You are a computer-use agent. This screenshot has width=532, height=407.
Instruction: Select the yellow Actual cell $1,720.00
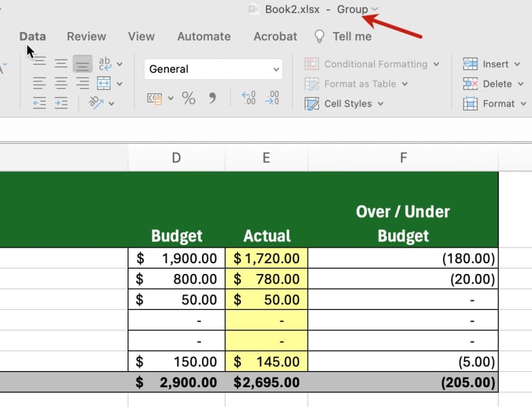266,258
